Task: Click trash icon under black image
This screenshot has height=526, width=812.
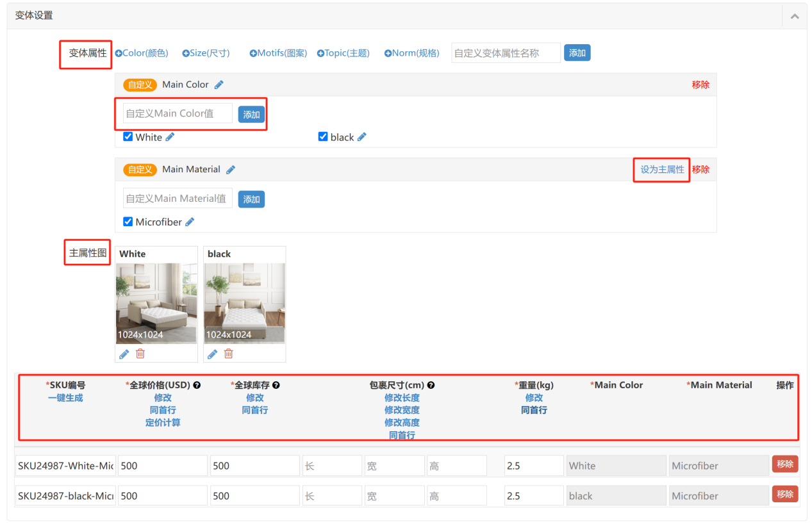Action: (x=229, y=354)
